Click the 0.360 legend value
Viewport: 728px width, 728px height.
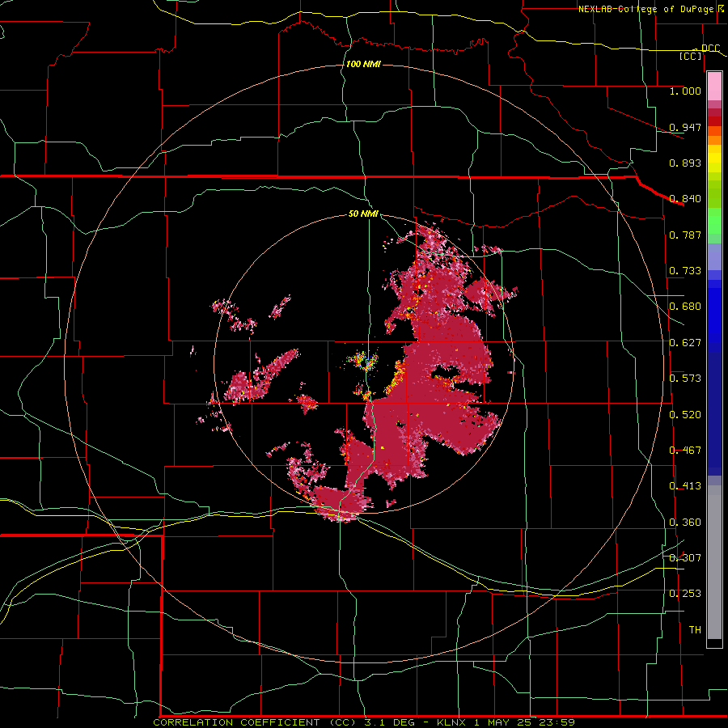coord(685,523)
